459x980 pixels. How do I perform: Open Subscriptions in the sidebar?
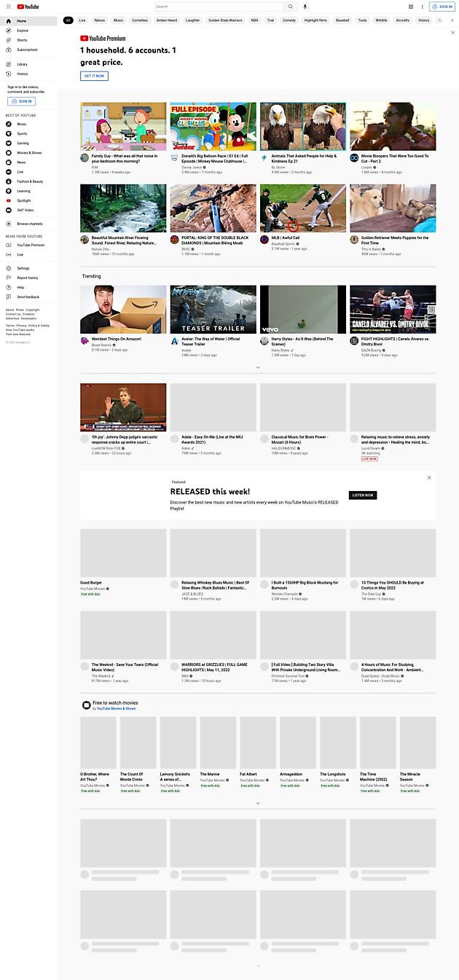pos(28,50)
